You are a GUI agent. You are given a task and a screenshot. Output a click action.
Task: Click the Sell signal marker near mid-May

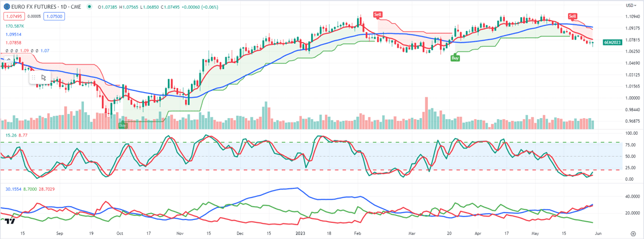click(573, 16)
